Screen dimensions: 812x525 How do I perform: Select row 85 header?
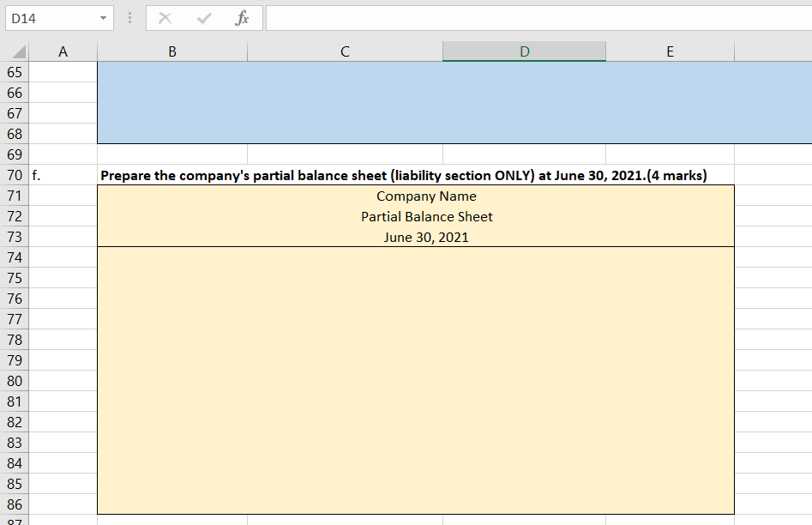point(15,484)
